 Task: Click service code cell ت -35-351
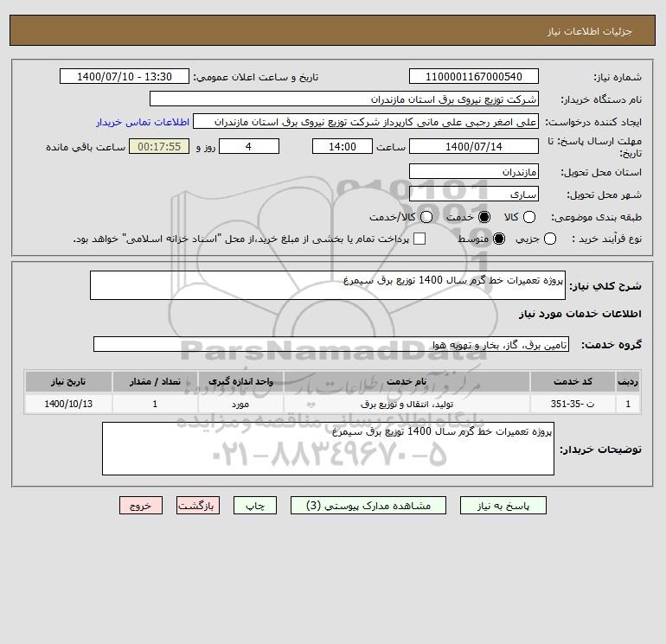573,404
